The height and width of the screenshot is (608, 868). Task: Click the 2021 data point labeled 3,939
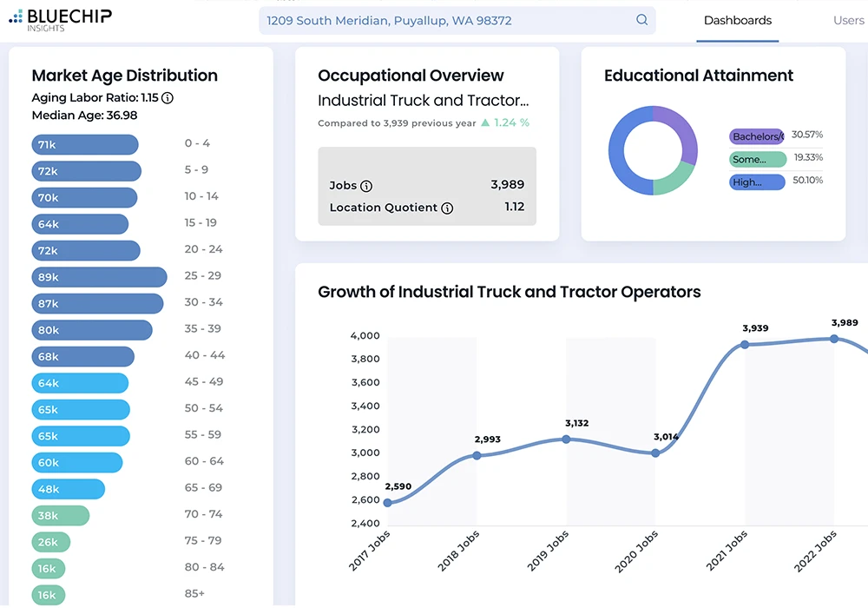(x=745, y=345)
